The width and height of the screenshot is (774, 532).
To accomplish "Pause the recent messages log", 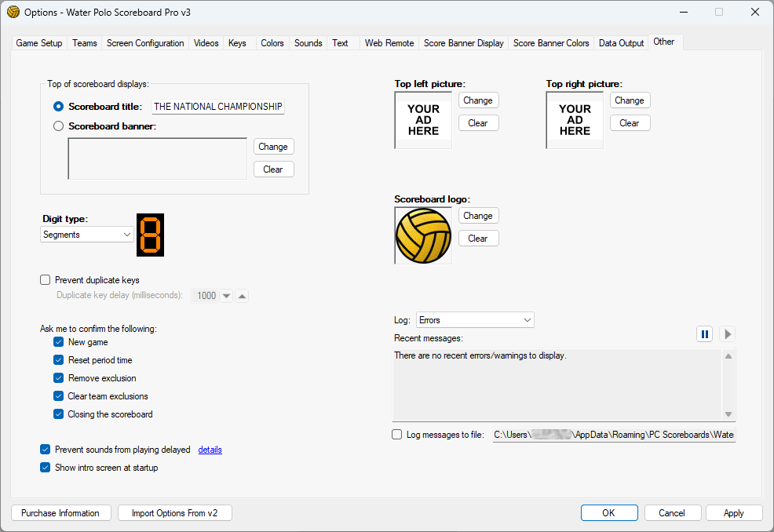I will pyautogui.click(x=704, y=334).
